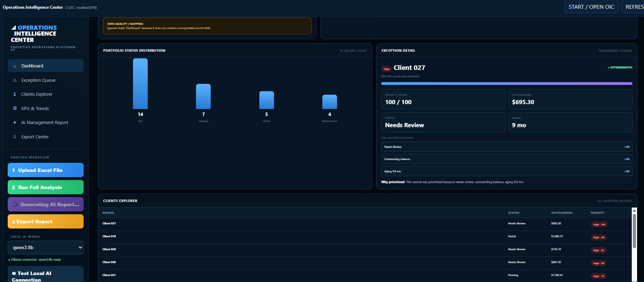Viewport: 644px width, 282px height.
Task: Click the Operations Intelligence Center logo triangle
Action: click(14, 28)
